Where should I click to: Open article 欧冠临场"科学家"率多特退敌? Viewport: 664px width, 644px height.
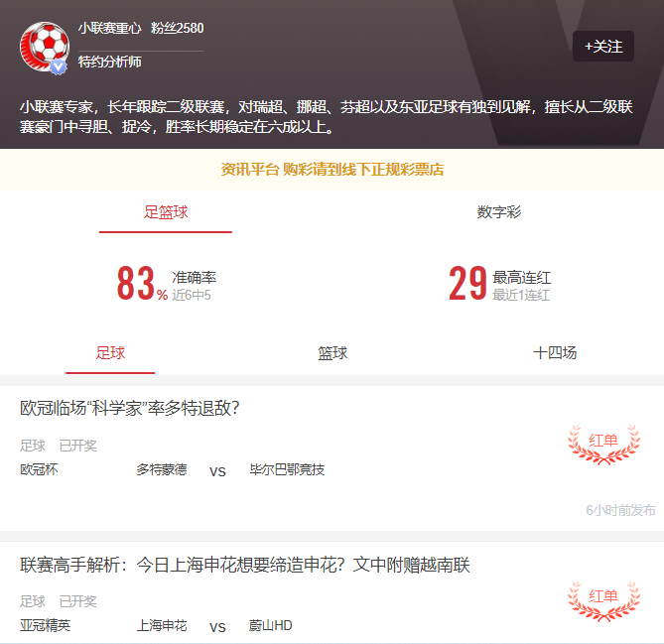point(130,408)
